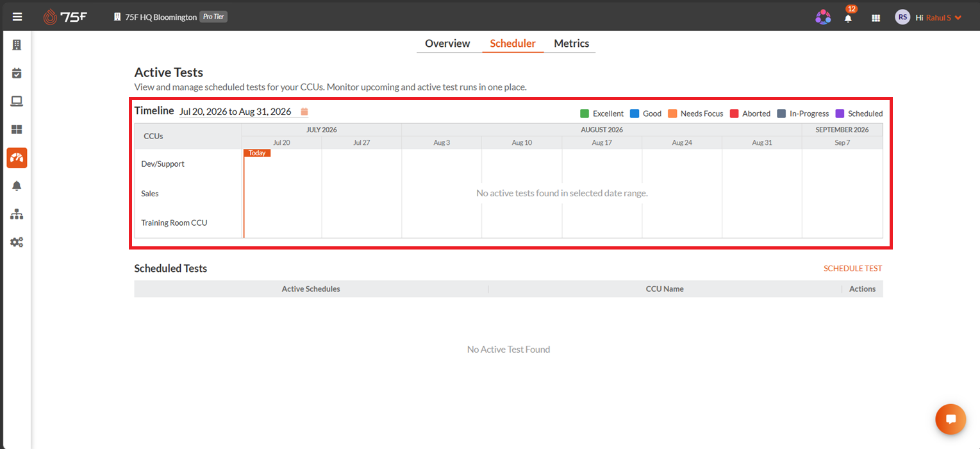This screenshot has width=980, height=449.
Task: Open the alerts bell sidebar icon
Action: pyautogui.click(x=17, y=186)
